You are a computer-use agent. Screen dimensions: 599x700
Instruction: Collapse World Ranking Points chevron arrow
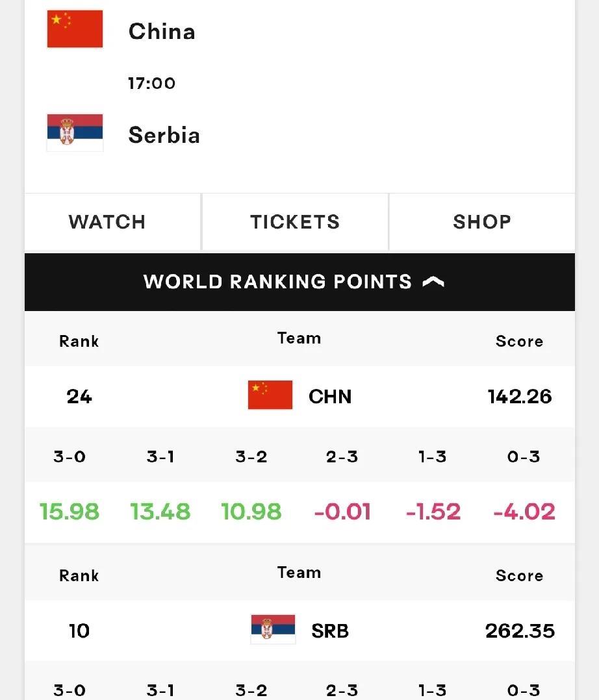point(433,282)
